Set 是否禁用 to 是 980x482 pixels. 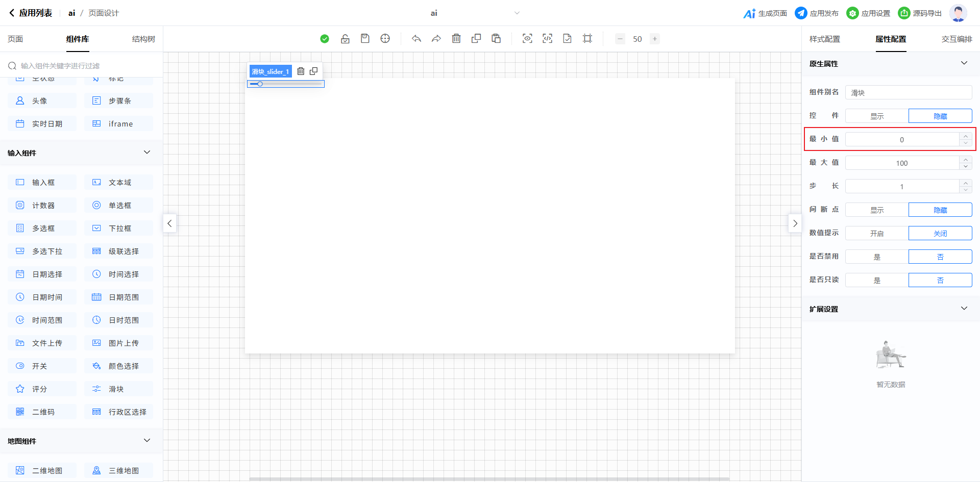tap(876, 257)
